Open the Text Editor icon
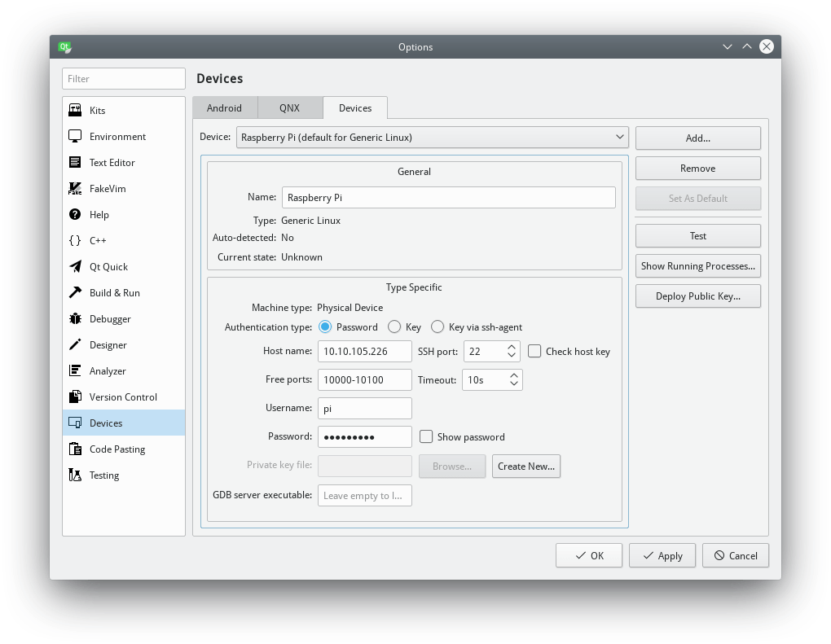This screenshot has width=831, height=644. pos(75,162)
